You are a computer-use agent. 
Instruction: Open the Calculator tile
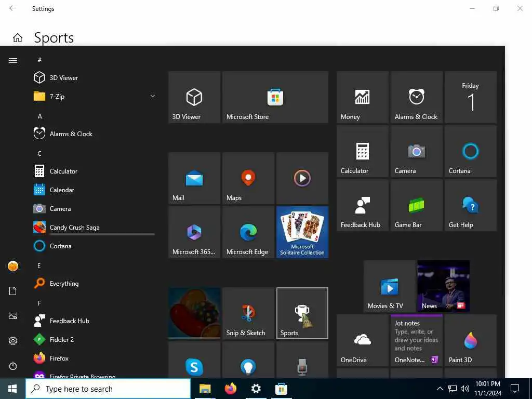pyautogui.click(x=363, y=151)
